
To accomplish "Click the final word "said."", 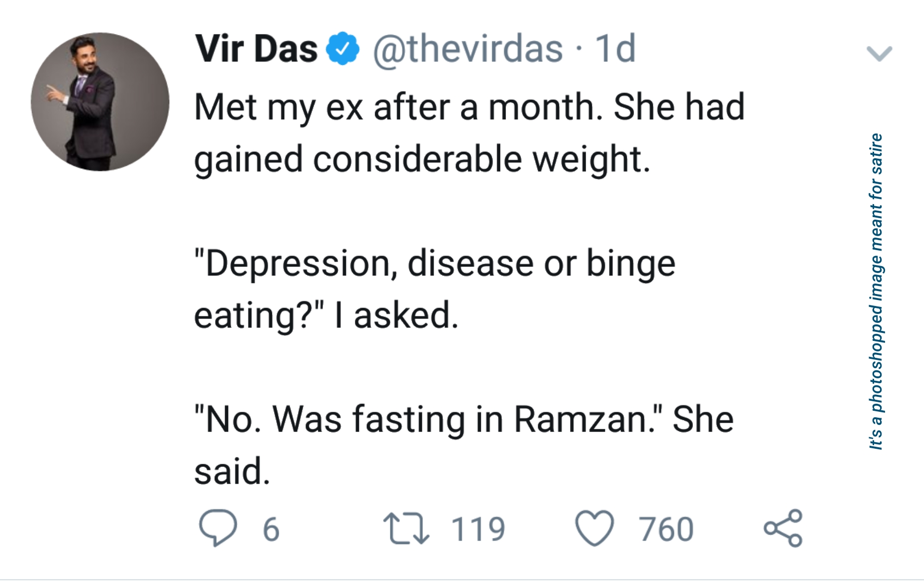I will pos(232,471).
